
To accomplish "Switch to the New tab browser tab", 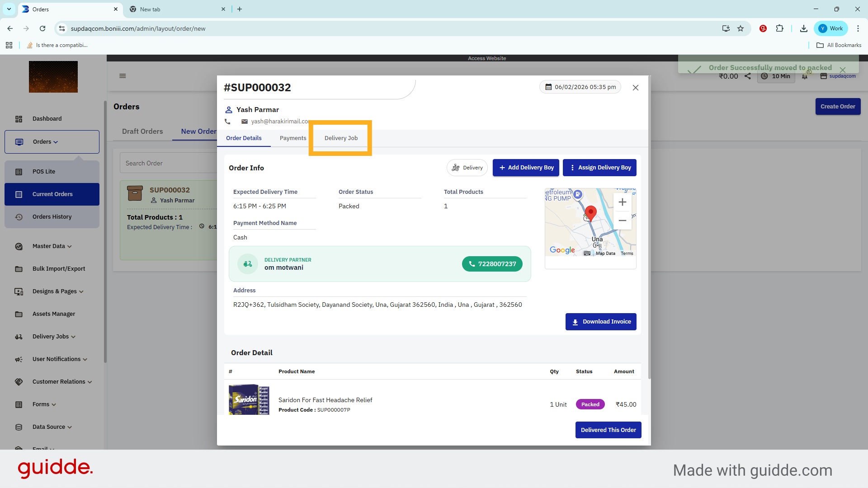I will [x=176, y=9].
